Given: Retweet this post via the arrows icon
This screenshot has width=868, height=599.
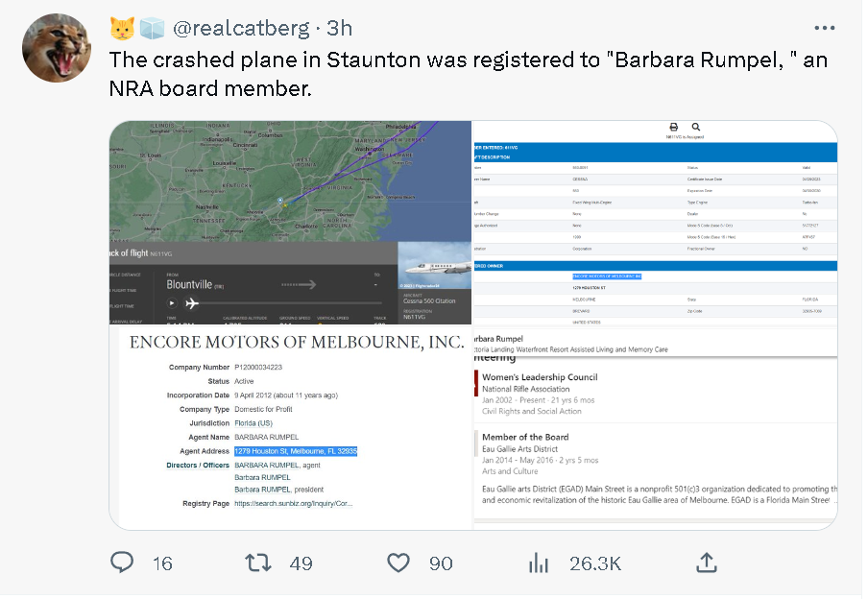Looking at the screenshot, I should tap(258, 563).
